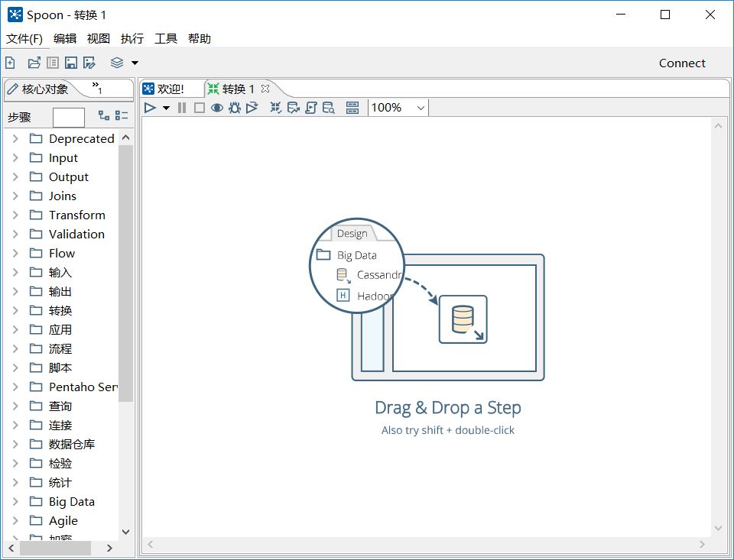Screen dimensions: 734x560
Task: Toggle the execution results pane icon
Action: (x=352, y=108)
